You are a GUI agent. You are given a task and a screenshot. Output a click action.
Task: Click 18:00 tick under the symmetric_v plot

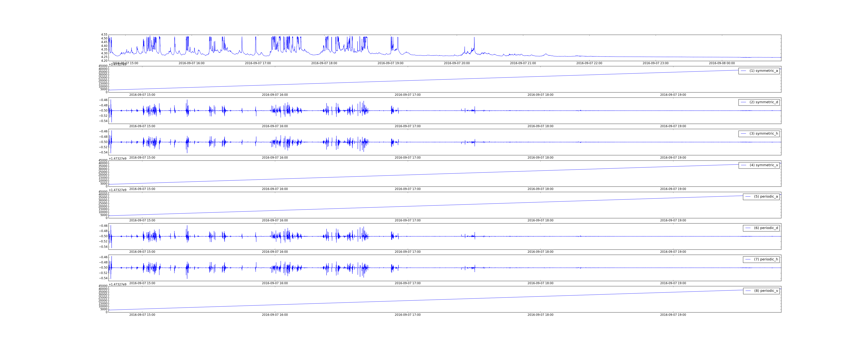pyautogui.click(x=540, y=189)
